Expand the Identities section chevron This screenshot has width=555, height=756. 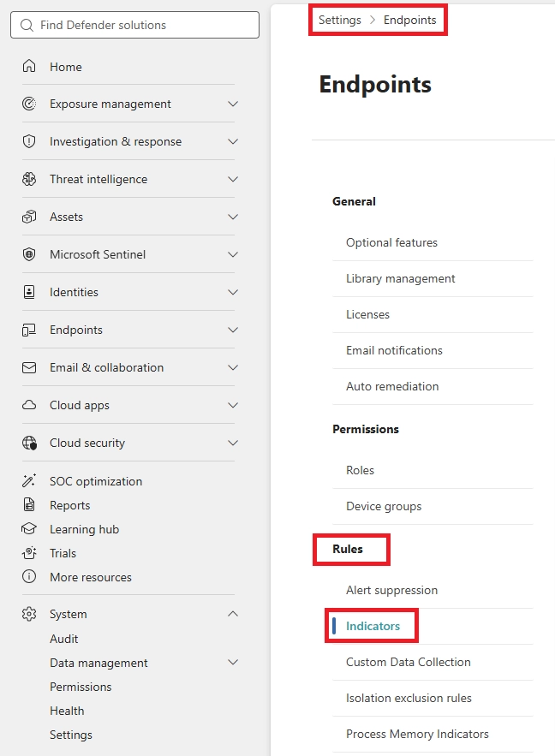[x=233, y=292]
